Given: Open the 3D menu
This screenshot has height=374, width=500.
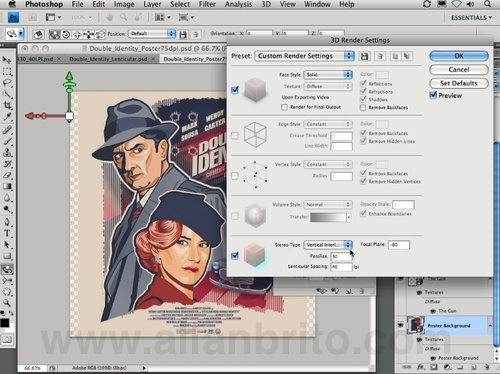Looking at the screenshot, I should 266,4.
